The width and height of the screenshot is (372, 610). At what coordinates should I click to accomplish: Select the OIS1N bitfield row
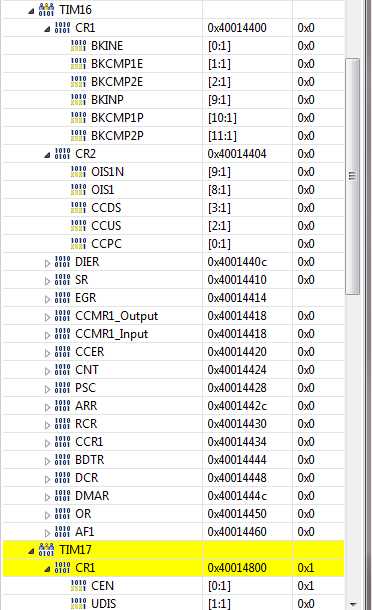[173, 172]
